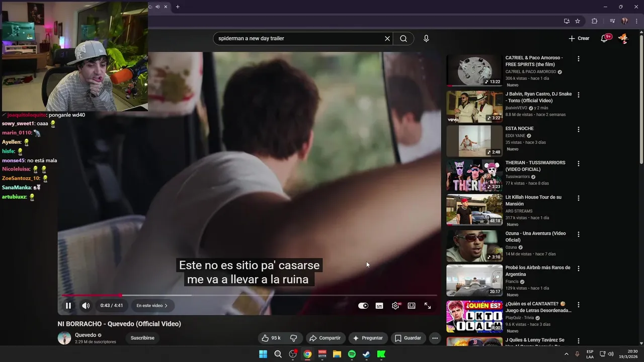The image size is (644, 362).
Task: Seek using the red video progress bar
Action: click(x=249, y=295)
